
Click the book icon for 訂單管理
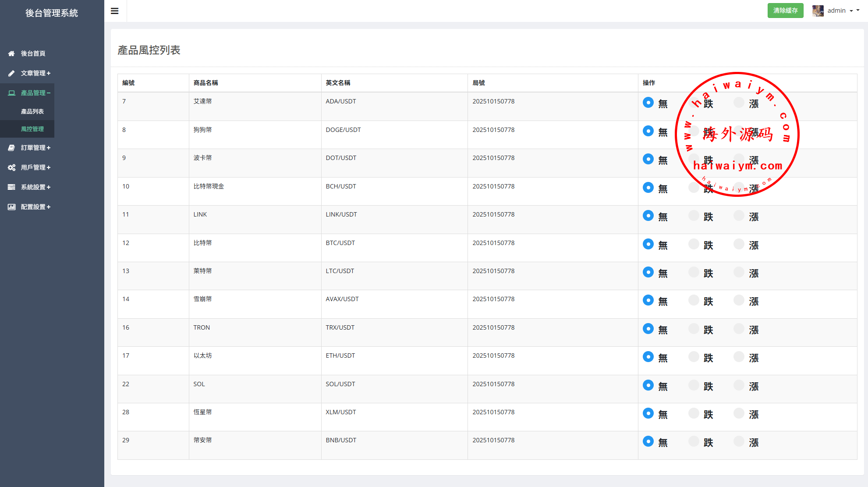11,148
